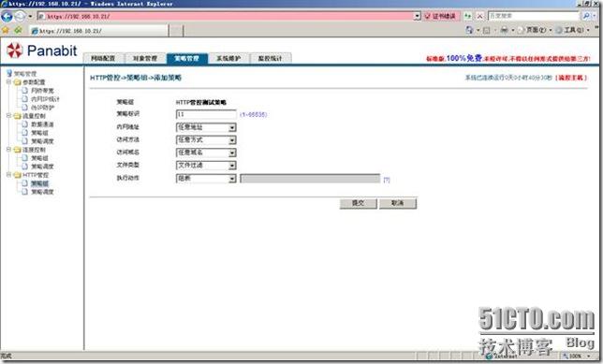Open 策略调度 under HTTP管控
The width and height of the screenshot is (603, 364).
coord(42,192)
